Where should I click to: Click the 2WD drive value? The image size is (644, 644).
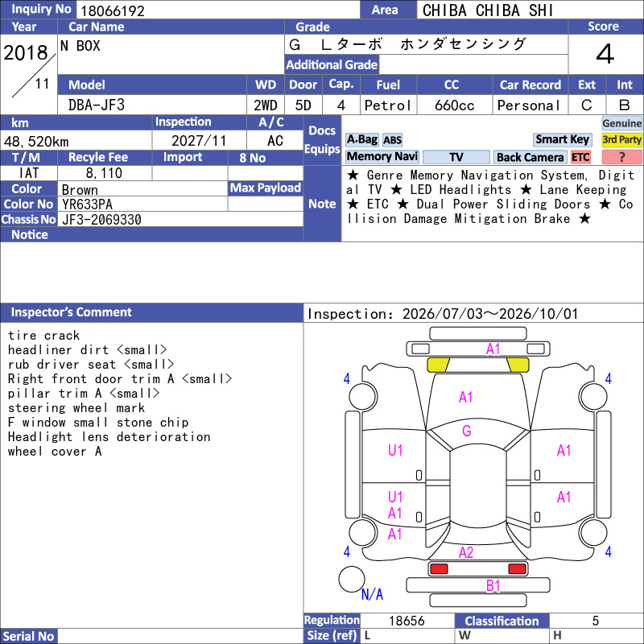coord(266,105)
